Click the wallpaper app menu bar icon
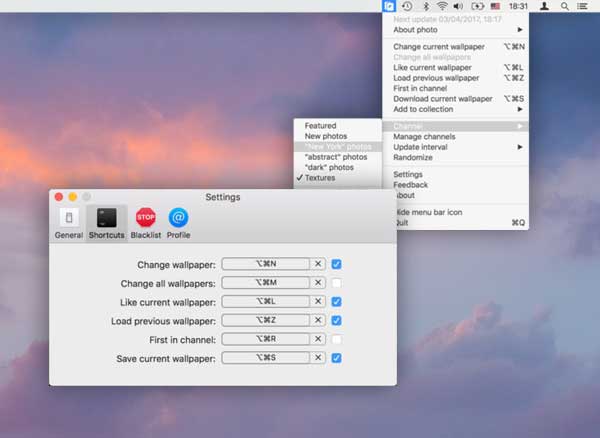Viewport: 600px width, 438px height. pos(388,6)
